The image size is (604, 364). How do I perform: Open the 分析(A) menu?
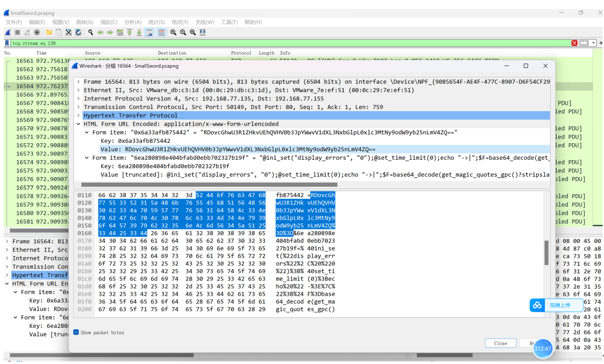(133, 22)
